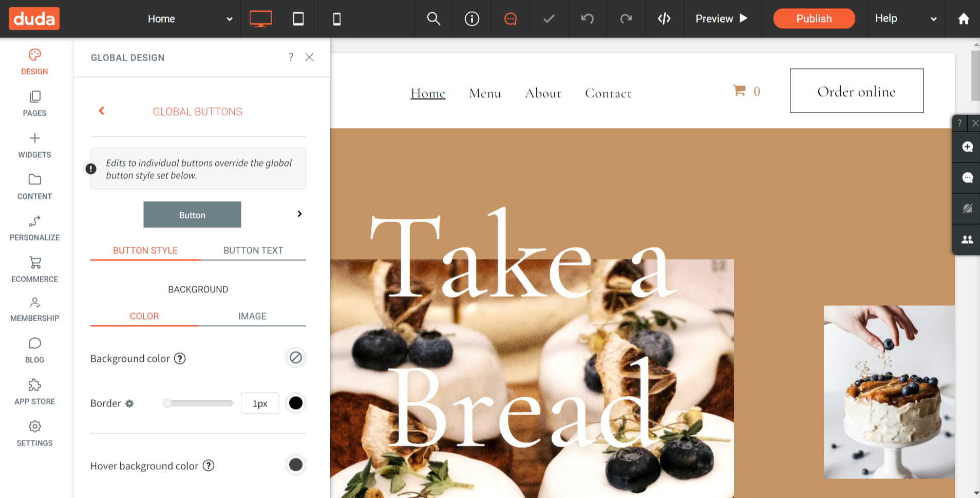Screen dimensions: 980x498
Task: Open the Widgets panel
Action: 34,145
